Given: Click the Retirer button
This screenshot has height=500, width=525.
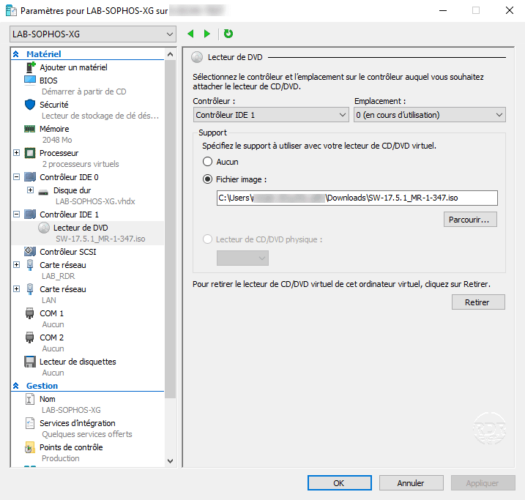Looking at the screenshot, I should (478, 302).
